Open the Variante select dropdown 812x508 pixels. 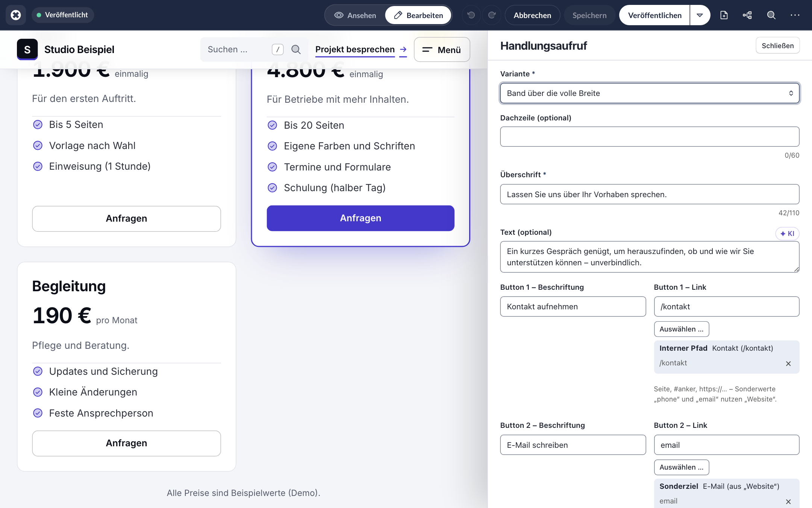click(650, 93)
